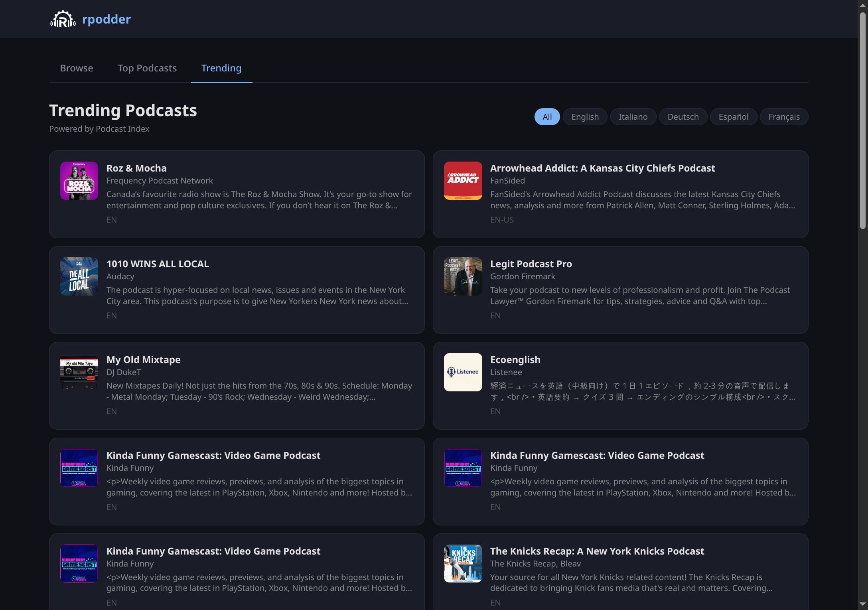This screenshot has width=868, height=610.
Task: Enable the English language filter
Action: [585, 116]
